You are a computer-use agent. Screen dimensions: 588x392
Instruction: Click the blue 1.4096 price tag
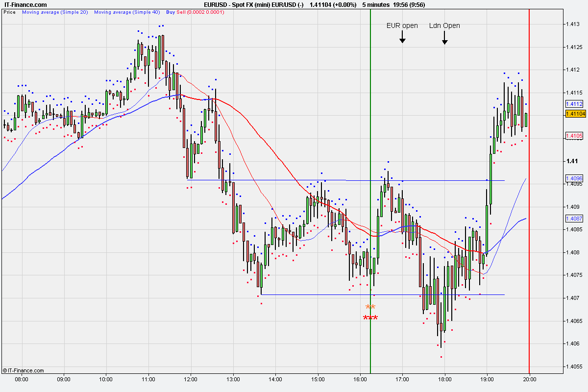tap(574, 178)
